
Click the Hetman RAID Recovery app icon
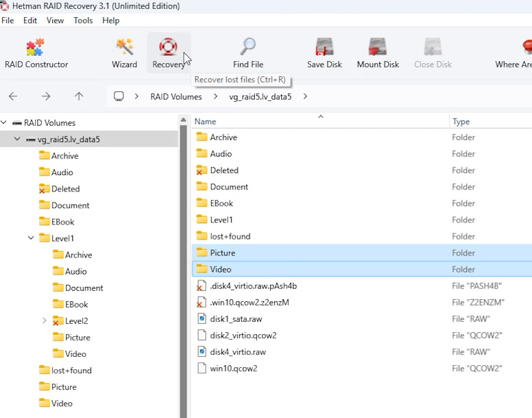pos(5,6)
